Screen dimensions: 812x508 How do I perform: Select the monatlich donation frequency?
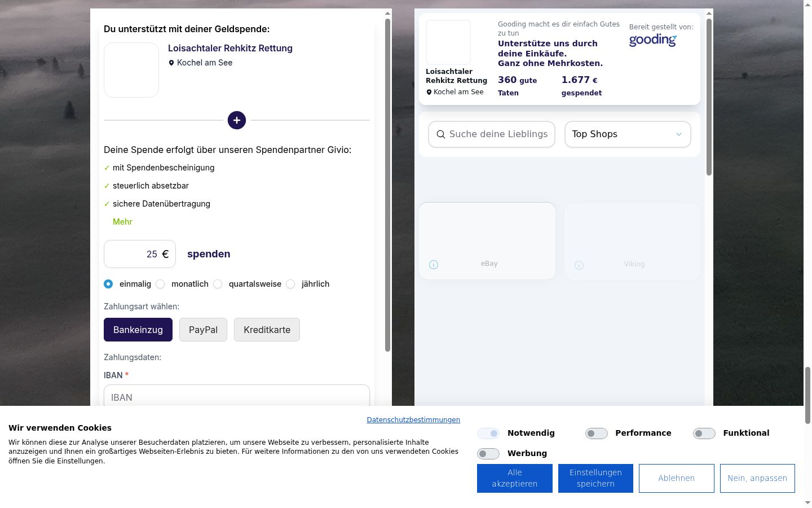(160, 284)
